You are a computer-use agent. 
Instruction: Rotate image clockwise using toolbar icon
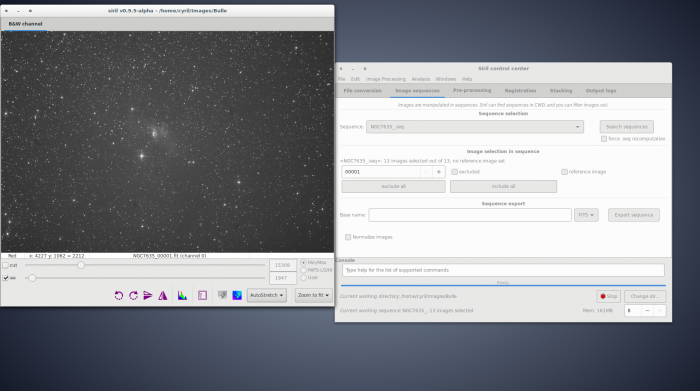point(133,295)
